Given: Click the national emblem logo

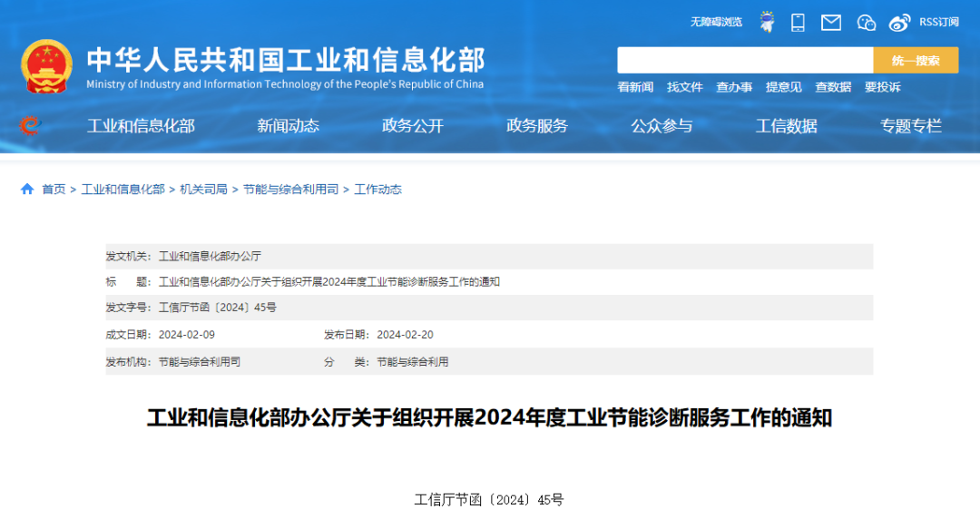Looking at the screenshot, I should 46,65.
